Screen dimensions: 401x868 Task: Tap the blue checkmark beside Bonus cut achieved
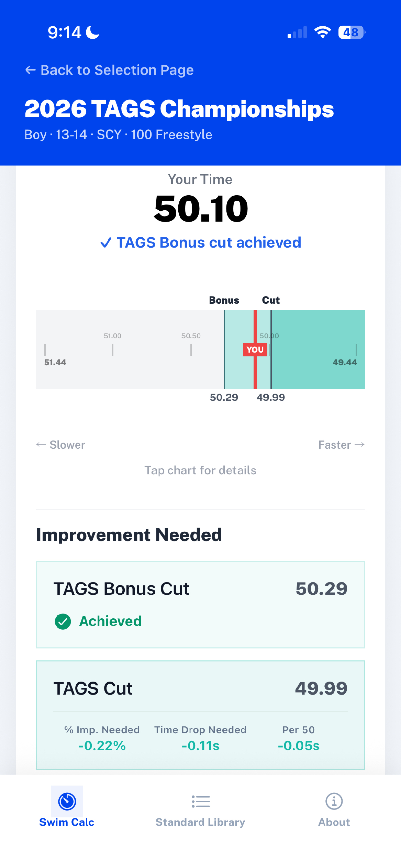click(106, 243)
